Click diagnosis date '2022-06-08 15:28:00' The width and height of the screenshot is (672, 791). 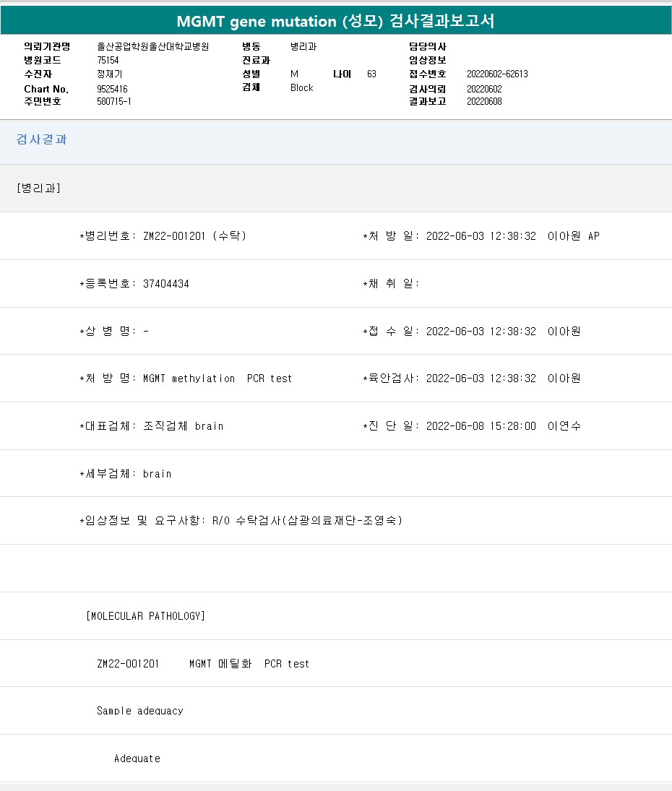coord(481,426)
